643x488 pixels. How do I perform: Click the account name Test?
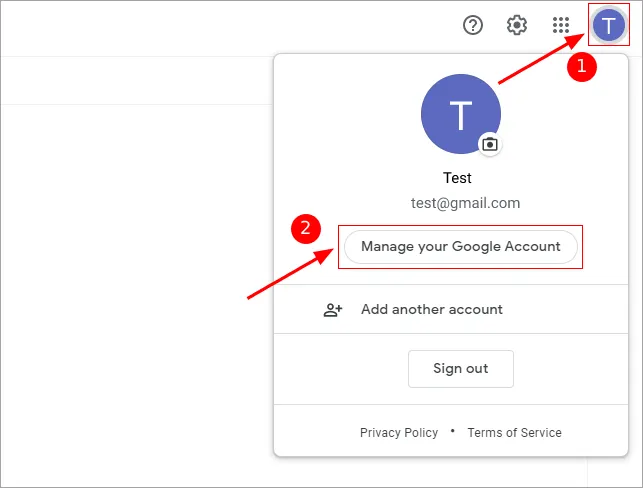coord(457,178)
